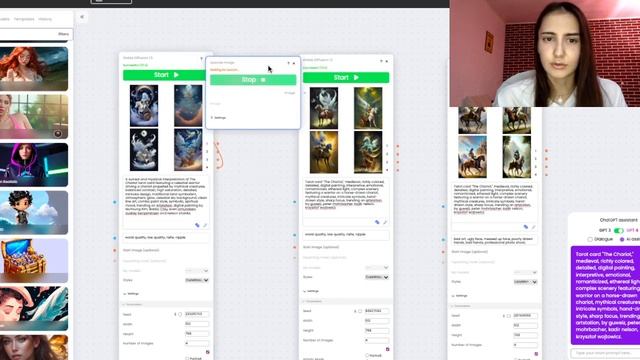
Task: Click the blue input port beside the 'bad art, ugly face' prompt
Action: coord(443,240)
